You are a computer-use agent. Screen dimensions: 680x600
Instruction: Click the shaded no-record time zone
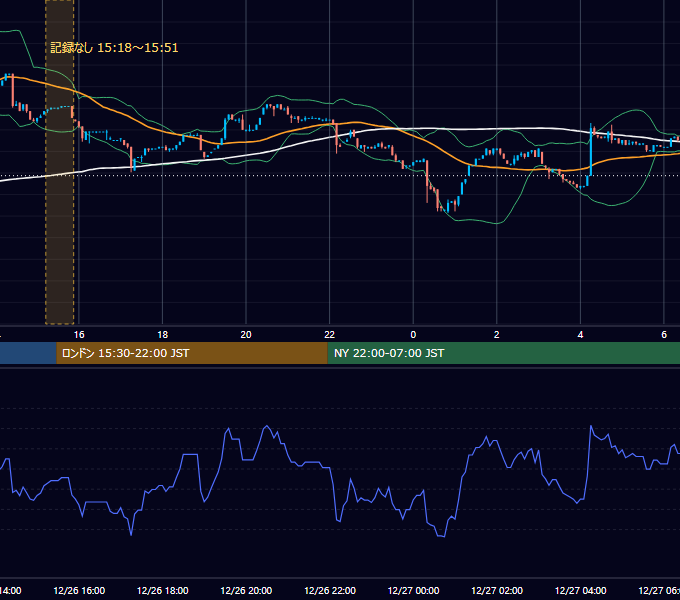59,162
